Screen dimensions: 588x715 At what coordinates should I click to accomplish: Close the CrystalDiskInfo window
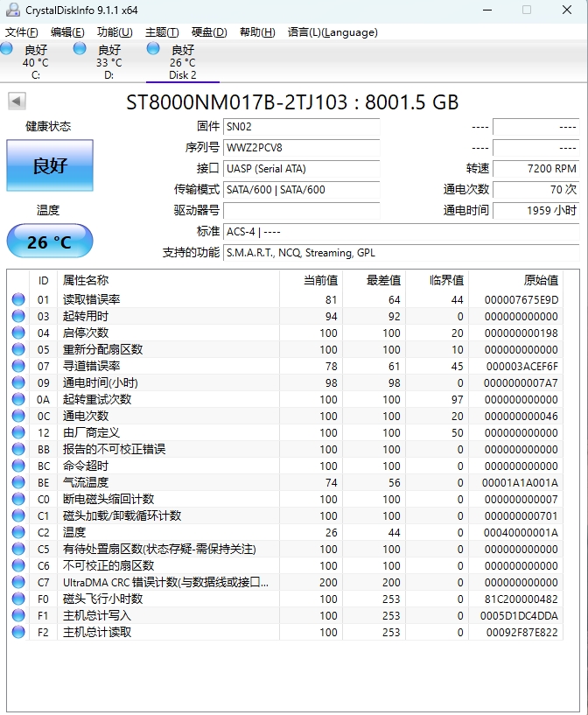pyautogui.click(x=567, y=10)
